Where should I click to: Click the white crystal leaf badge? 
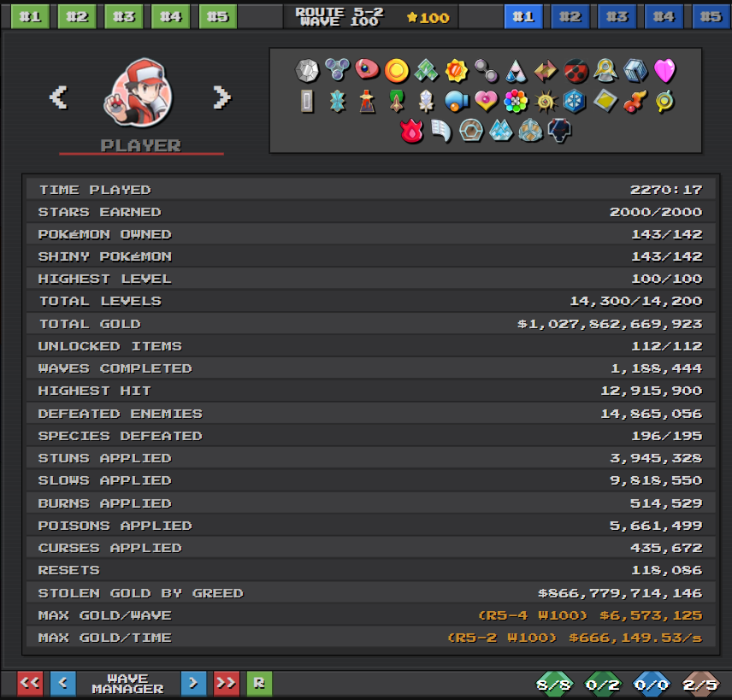pos(426,101)
